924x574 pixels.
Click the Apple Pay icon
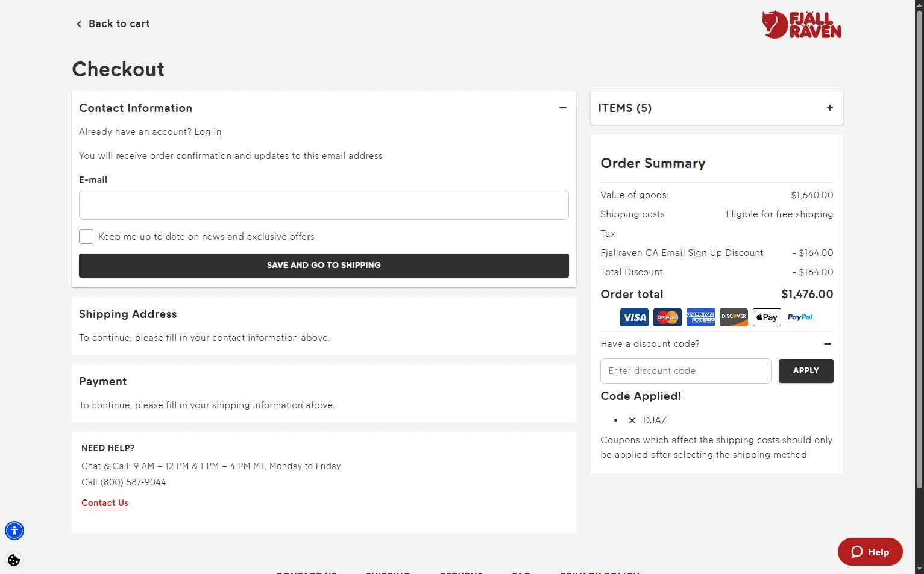767,317
